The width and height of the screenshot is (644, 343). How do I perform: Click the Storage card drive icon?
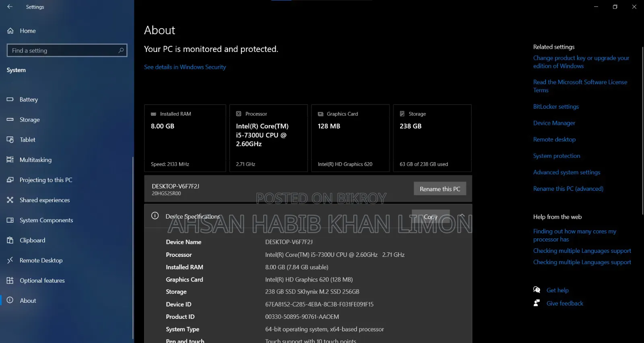402,114
